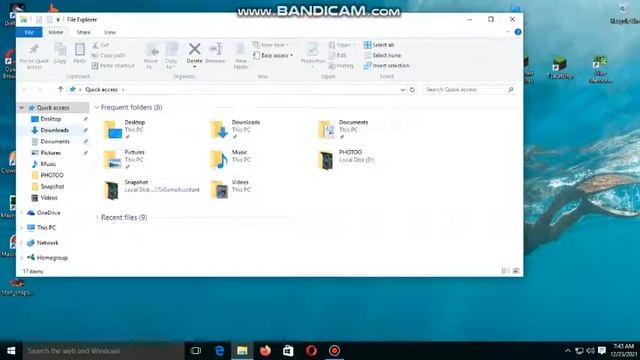Select This PC in navigation pane
The width and height of the screenshot is (640, 360).
pyautogui.click(x=46, y=227)
